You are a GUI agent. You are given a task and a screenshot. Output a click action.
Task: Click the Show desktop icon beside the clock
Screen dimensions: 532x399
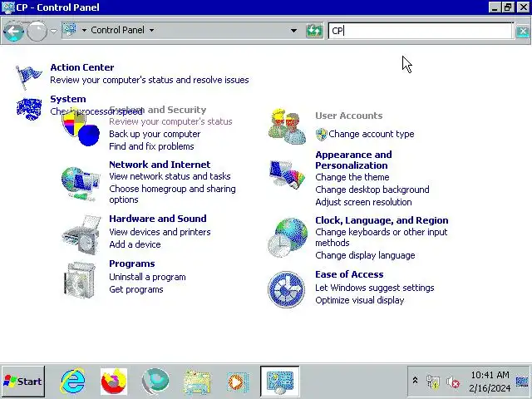click(x=523, y=382)
